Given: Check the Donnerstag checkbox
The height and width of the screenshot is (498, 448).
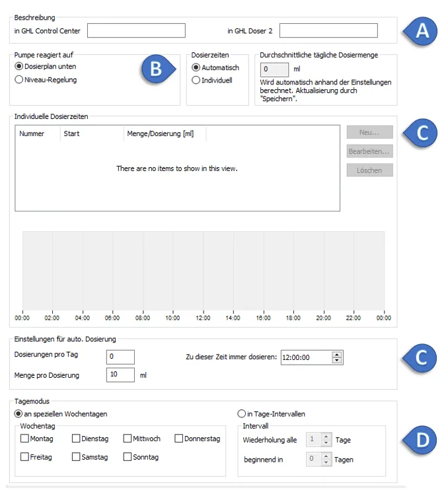Looking at the screenshot, I should [179, 439].
